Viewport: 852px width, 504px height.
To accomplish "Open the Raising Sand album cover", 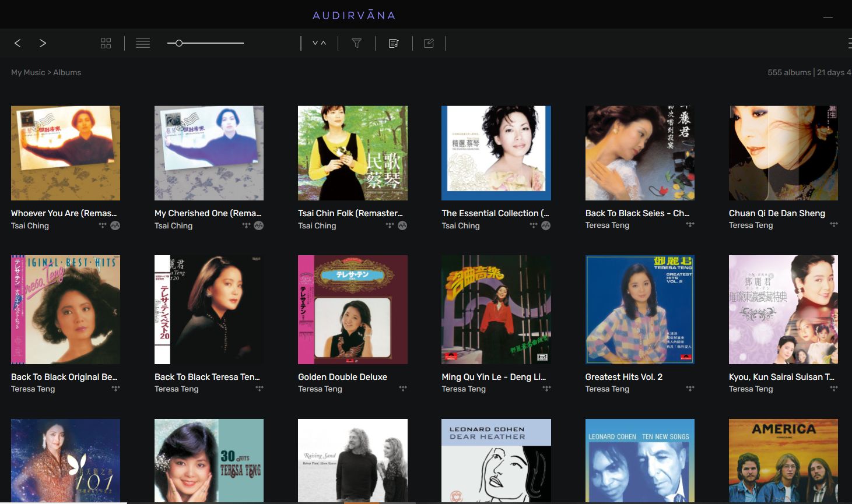I will tap(353, 460).
